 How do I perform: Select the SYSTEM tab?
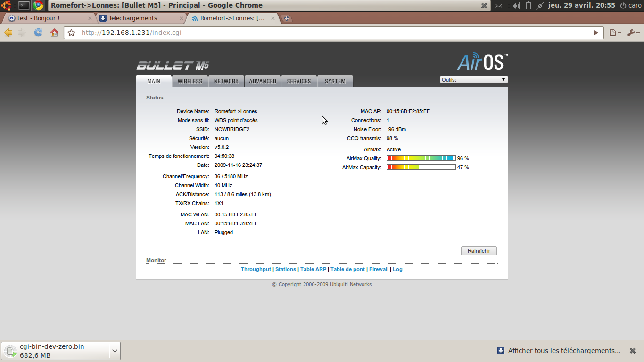(x=335, y=81)
